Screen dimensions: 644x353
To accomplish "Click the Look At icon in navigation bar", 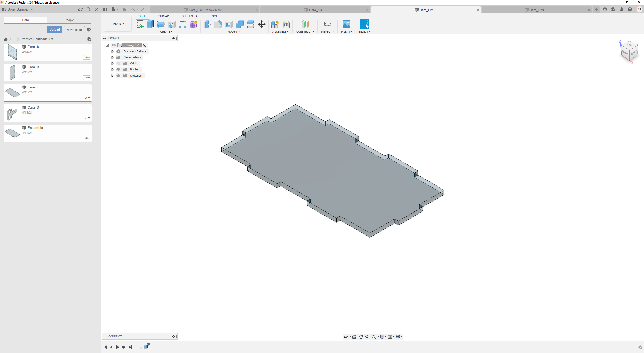I will coord(354,336).
